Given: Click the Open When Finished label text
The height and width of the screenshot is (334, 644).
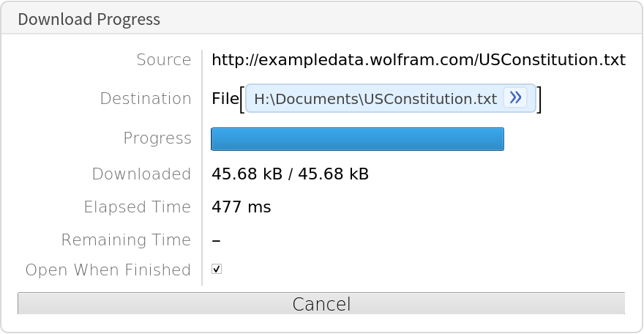Looking at the screenshot, I should click(x=108, y=270).
